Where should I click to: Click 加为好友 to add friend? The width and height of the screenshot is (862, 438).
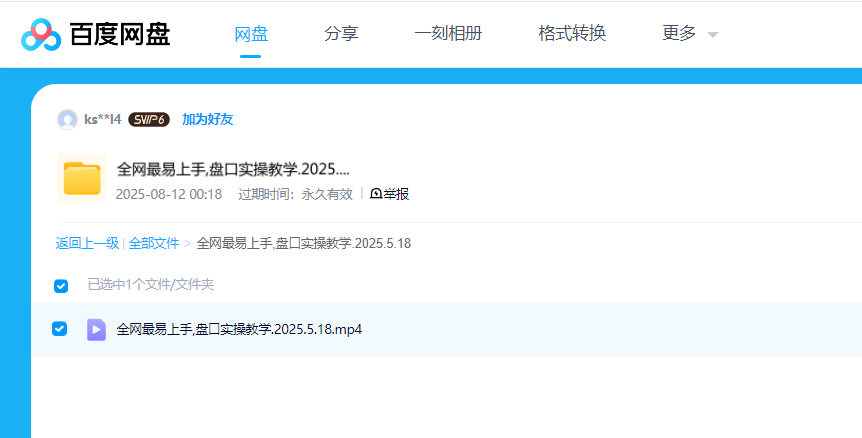(x=207, y=120)
